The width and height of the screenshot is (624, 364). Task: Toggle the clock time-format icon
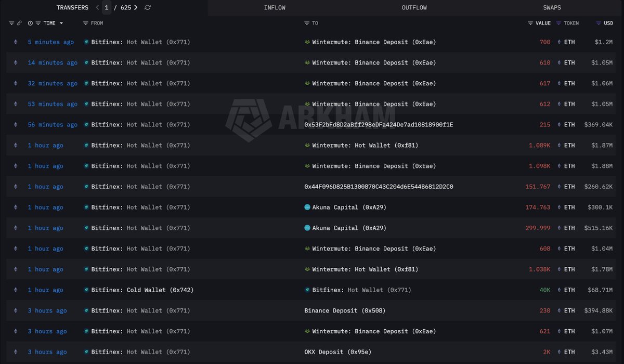click(30, 23)
